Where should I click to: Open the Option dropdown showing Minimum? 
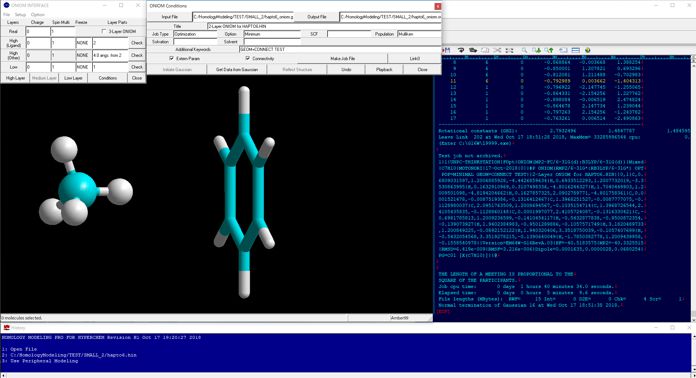click(x=272, y=34)
